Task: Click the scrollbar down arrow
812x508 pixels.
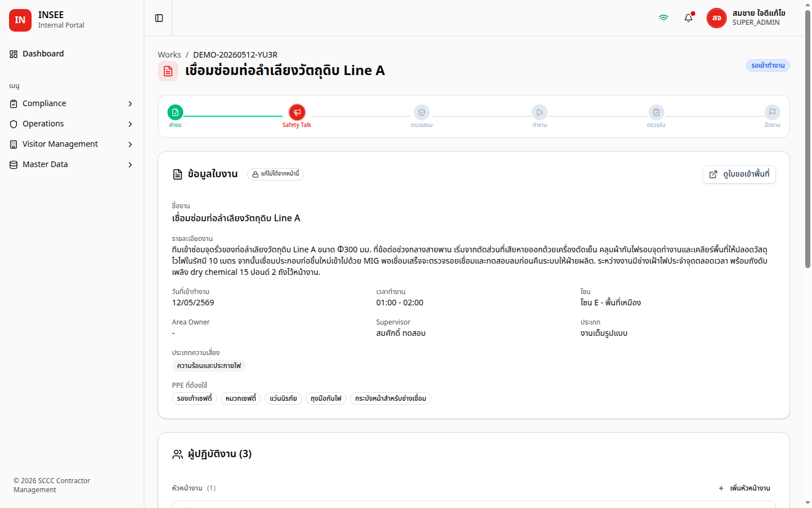Action: point(807,502)
